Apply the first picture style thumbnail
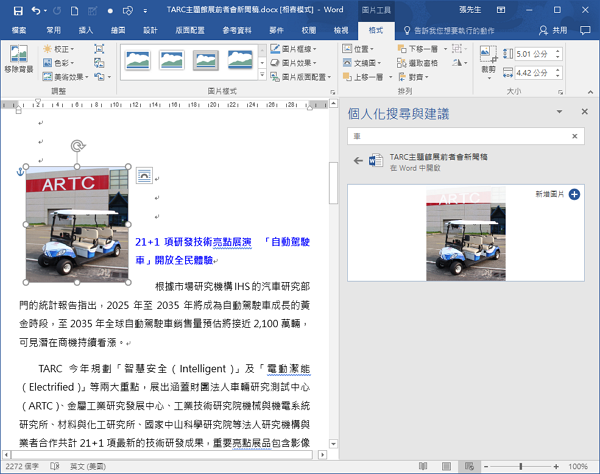This screenshot has width=600, height=474. point(138,60)
